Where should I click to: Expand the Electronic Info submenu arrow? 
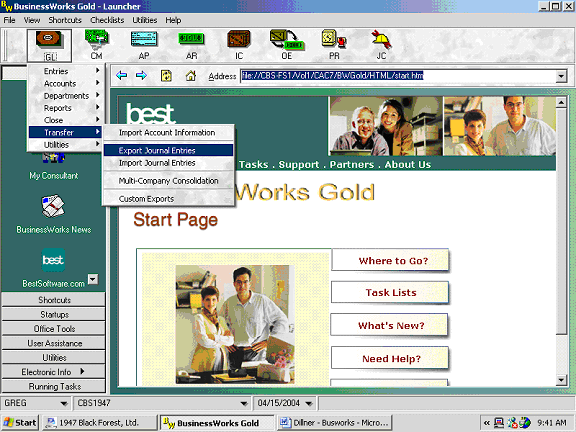(82, 371)
